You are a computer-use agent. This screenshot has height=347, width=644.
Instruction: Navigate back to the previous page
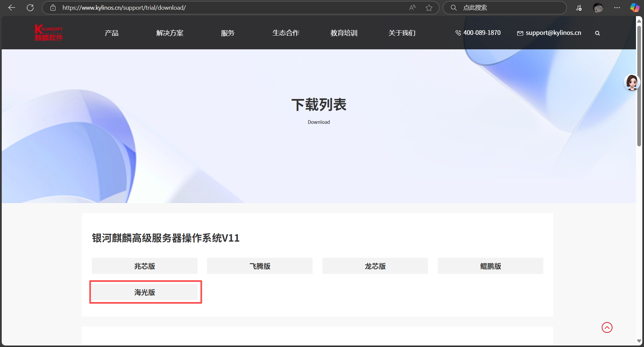(12, 7)
